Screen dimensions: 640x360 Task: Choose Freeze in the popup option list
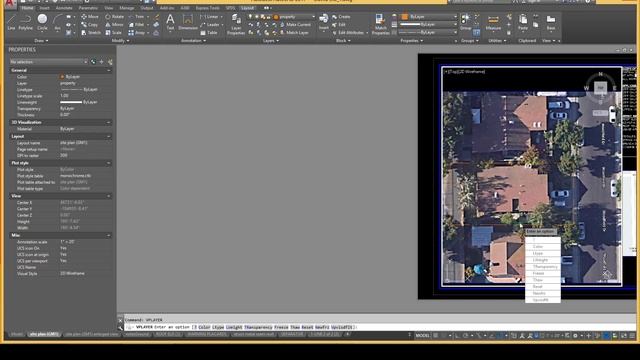(542, 273)
